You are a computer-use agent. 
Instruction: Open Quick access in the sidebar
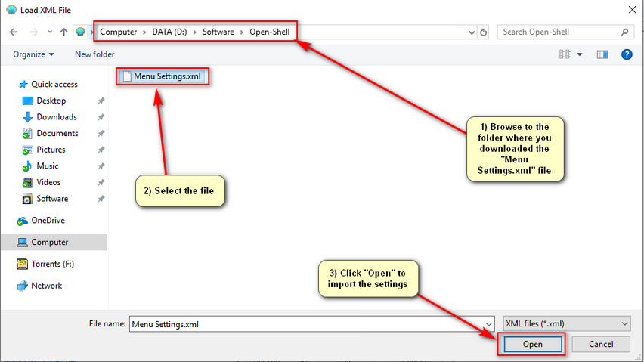pyautogui.click(x=48, y=84)
